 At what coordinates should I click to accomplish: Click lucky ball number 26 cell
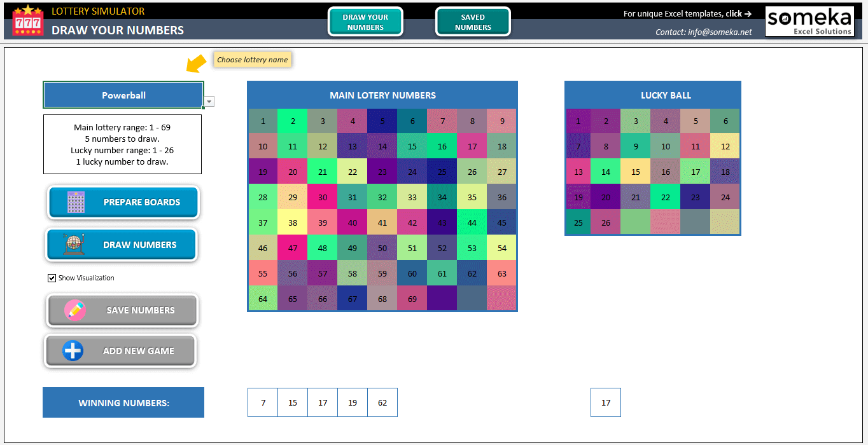tap(606, 222)
